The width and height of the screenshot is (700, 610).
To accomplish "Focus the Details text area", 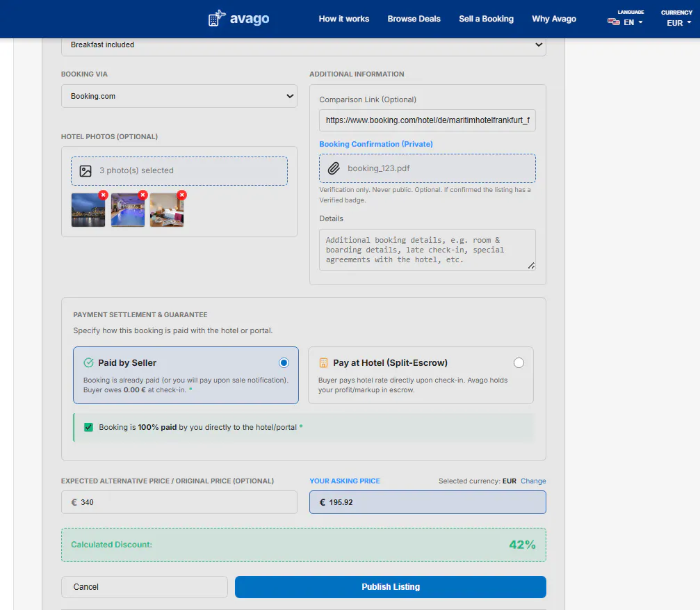I will coord(428,250).
